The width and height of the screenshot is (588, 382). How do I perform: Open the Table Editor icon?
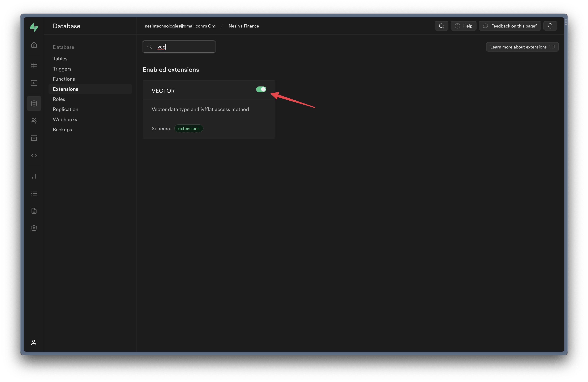point(34,65)
